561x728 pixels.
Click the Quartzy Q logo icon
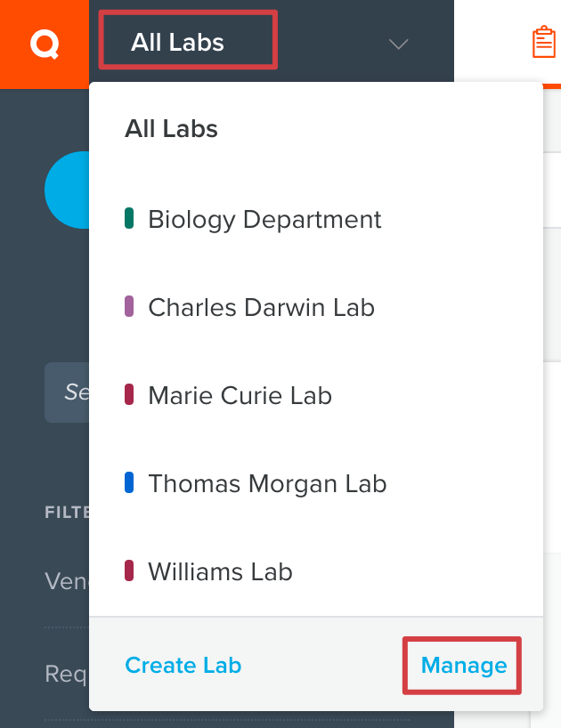tap(45, 44)
